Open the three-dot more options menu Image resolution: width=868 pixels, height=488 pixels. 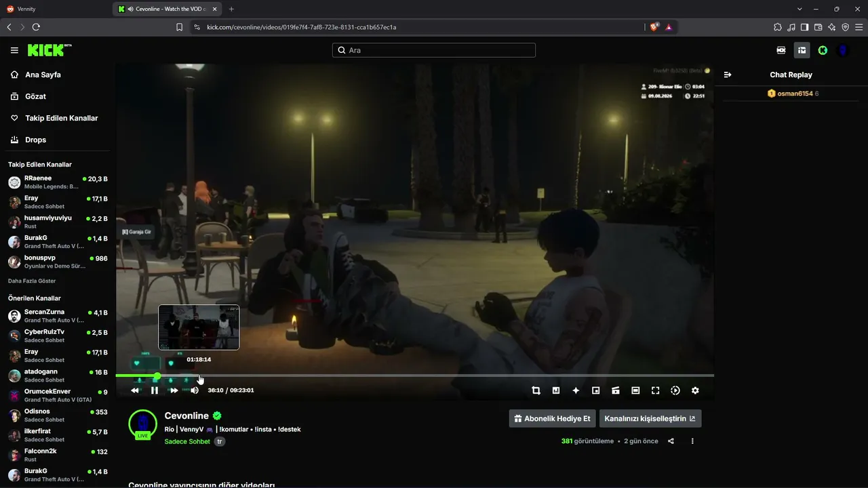[x=692, y=441]
